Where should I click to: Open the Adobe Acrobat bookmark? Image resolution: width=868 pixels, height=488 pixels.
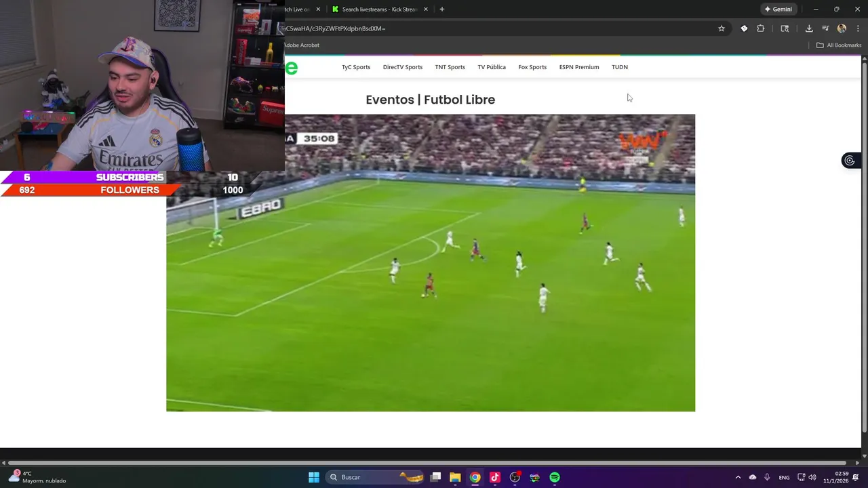coord(302,45)
